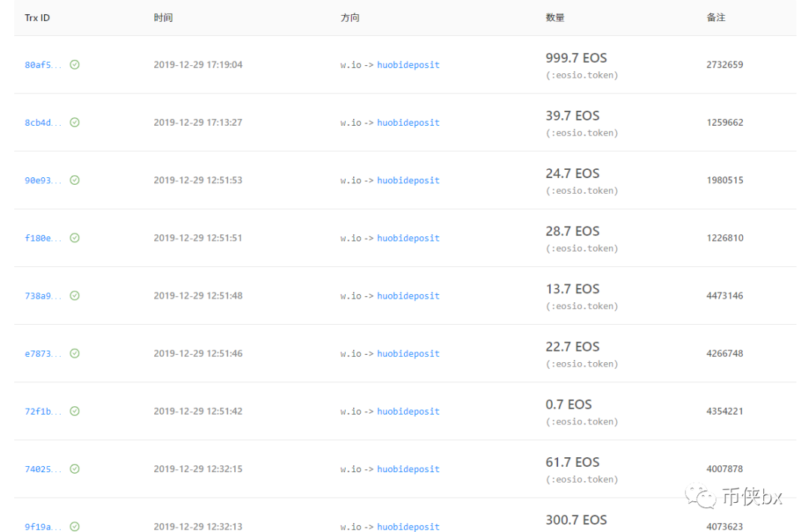The height and width of the screenshot is (532, 808).
Task: Open transaction 80af5 details
Action: 43,65
